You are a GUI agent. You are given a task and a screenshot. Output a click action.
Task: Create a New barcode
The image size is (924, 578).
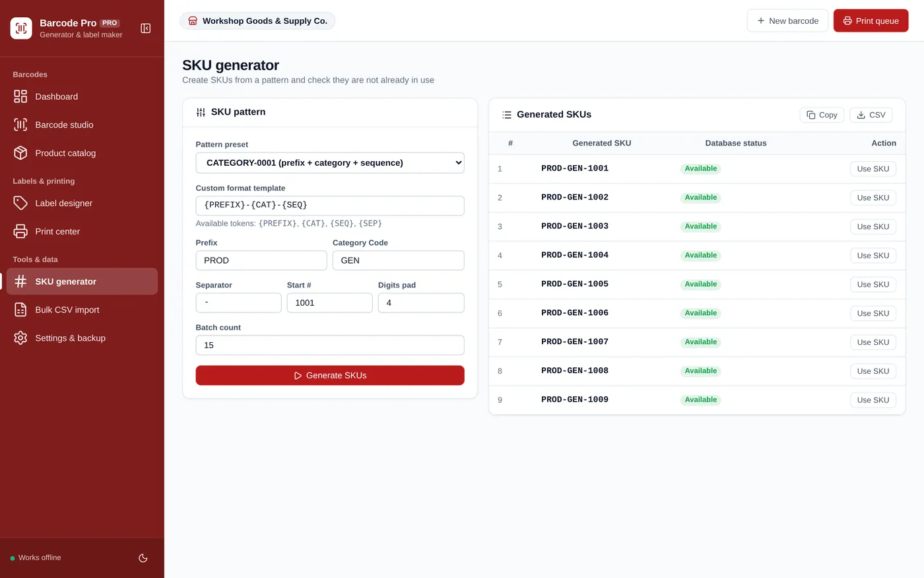[787, 20]
